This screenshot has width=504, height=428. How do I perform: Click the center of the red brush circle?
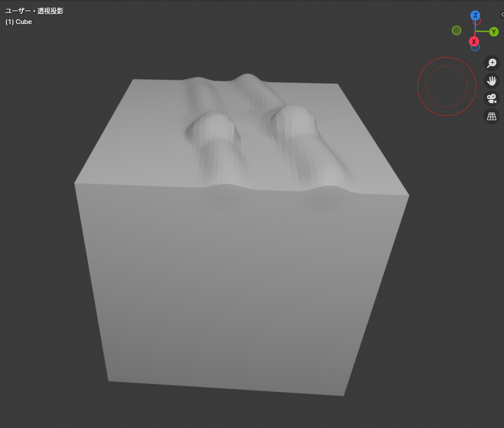tap(447, 87)
